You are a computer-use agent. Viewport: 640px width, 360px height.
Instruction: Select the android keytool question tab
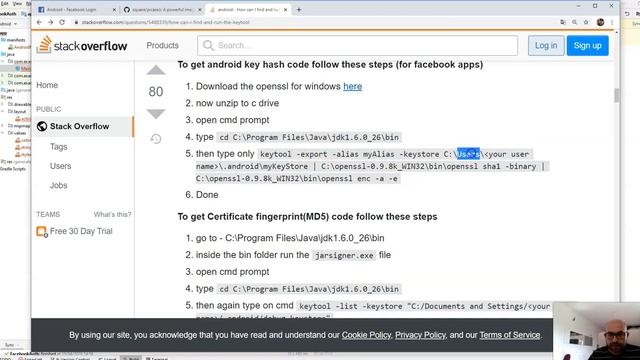[247, 9]
